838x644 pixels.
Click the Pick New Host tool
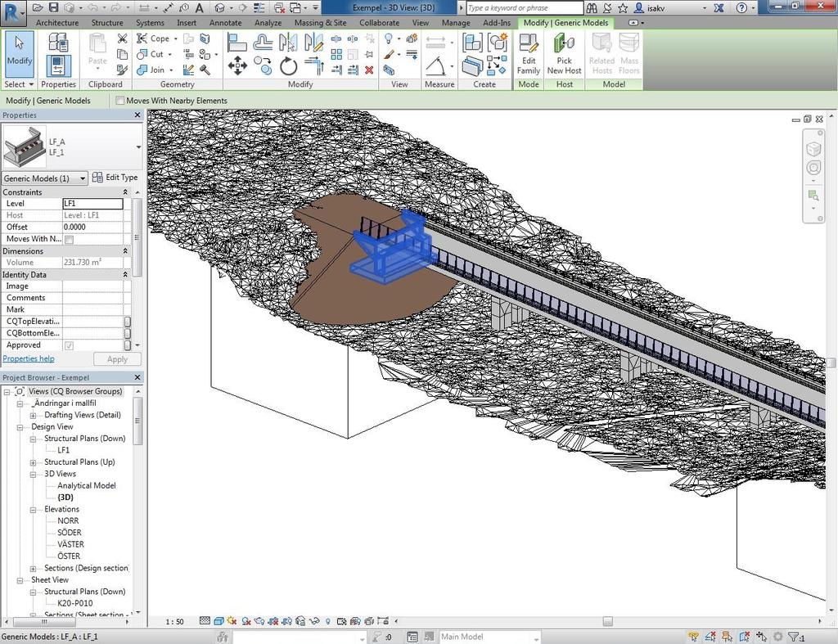tap(565, 54)
